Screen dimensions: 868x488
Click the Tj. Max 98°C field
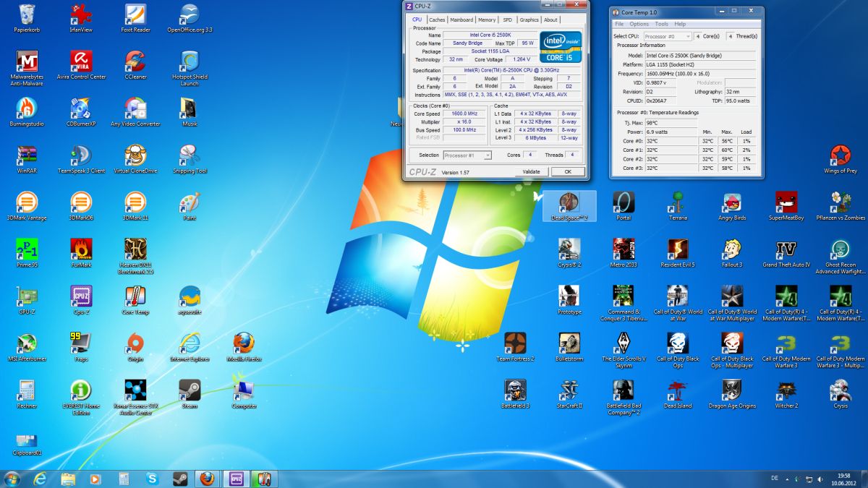(671, 123)
